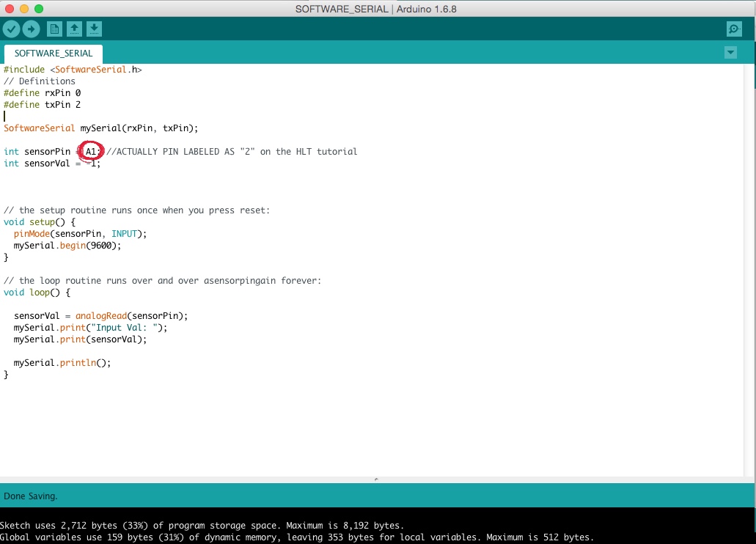Click the 'Done Saving.' status message
Viewport: 756px width, 544px height.
click(30, 496)
